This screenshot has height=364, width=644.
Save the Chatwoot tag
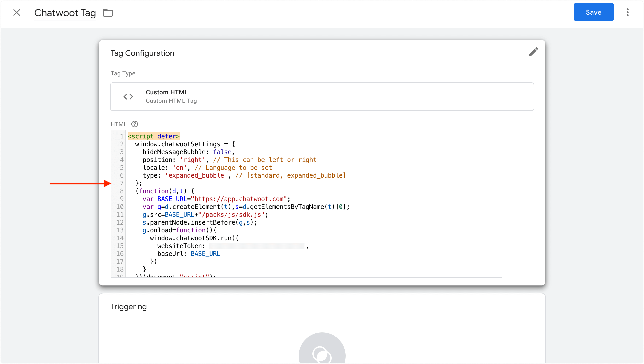[x=593, y=12]
